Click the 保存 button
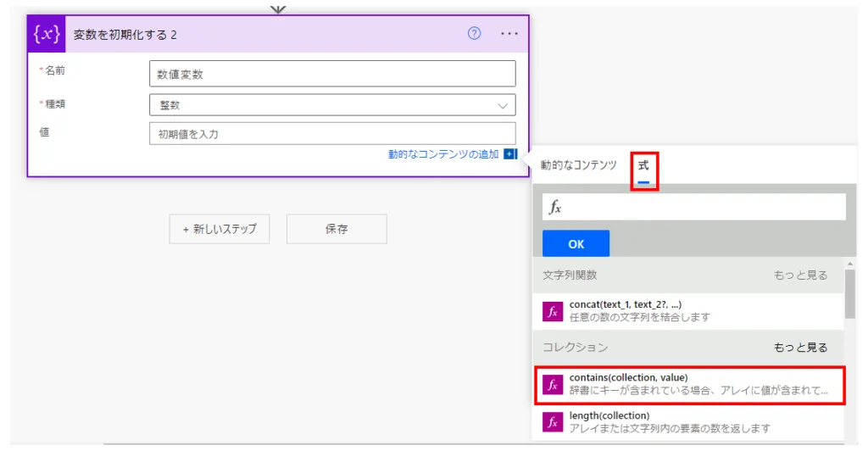 pos(337,229)
